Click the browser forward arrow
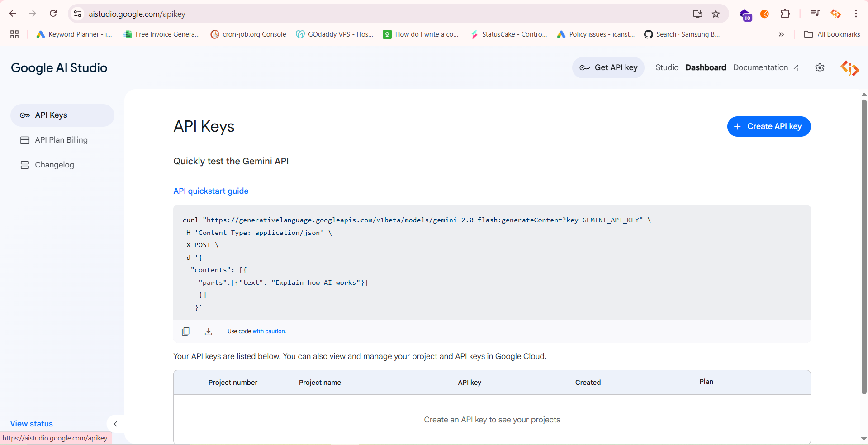The image size is (868, 445). pyautogui.click(x=33, y=14)
